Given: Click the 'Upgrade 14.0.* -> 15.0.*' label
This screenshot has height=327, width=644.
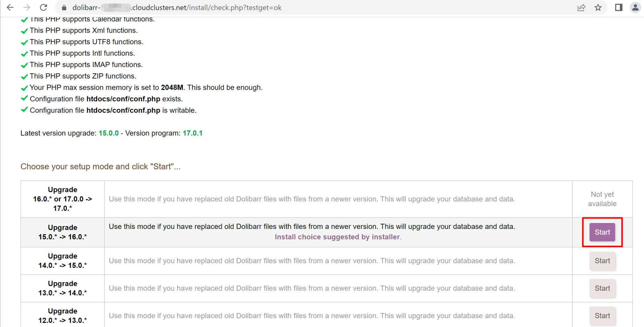Looking at the screenshot, I should tap(63, 261).
